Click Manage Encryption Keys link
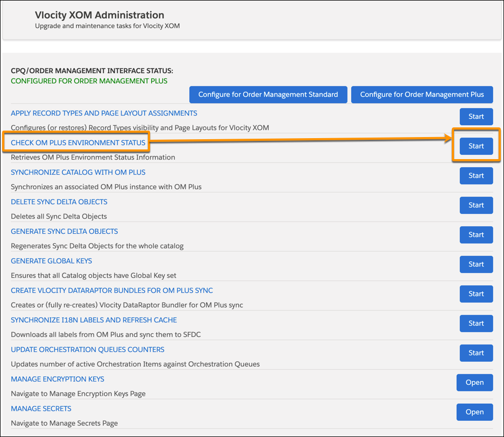504x437 pixels. pyautogui.click(x=58, y=379)
